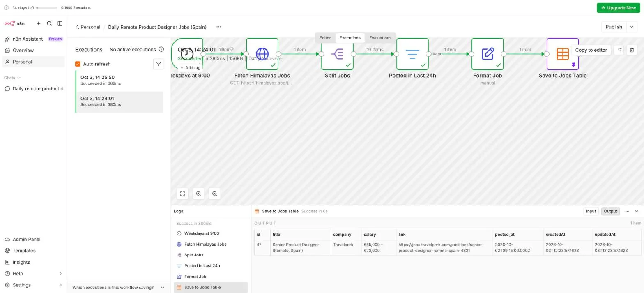Click the trial info icon
The height and width of the screenshot is (293, 644).
pos(6,8)
